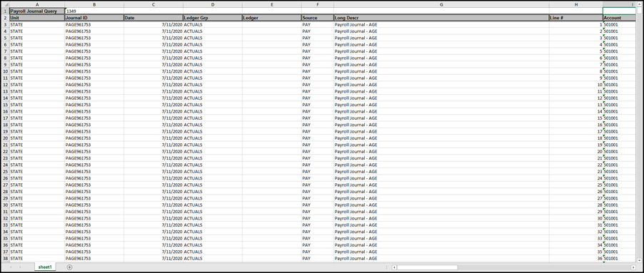Click the 'Line #' header cell
The width and height of the screenshot is (644, 273).
point(576,18)
